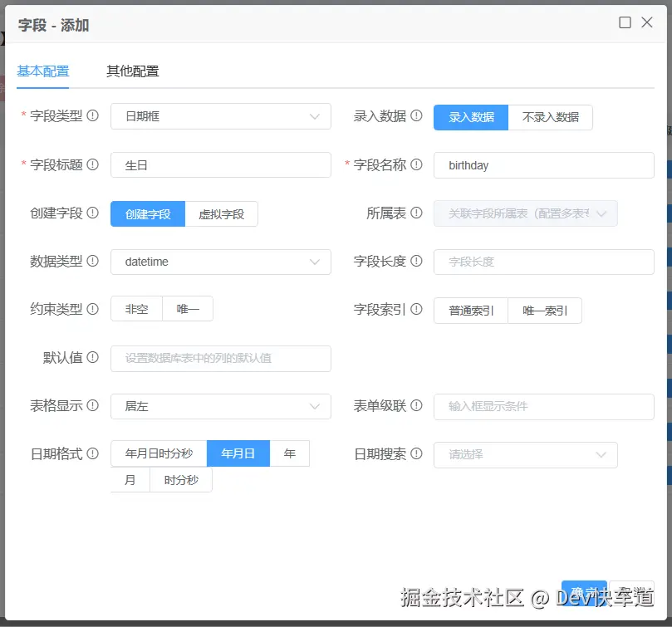This screenshot has height=627, width=672.
Task: Choose the 虚拟字段 option
Action: (221, 214)
